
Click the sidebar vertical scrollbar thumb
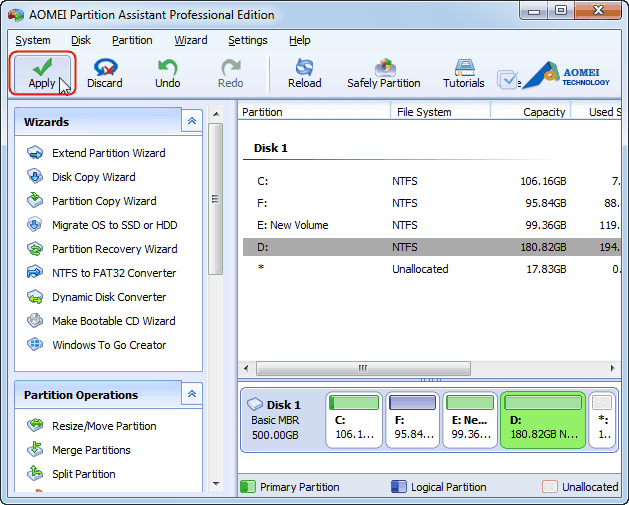click(216, 199)
